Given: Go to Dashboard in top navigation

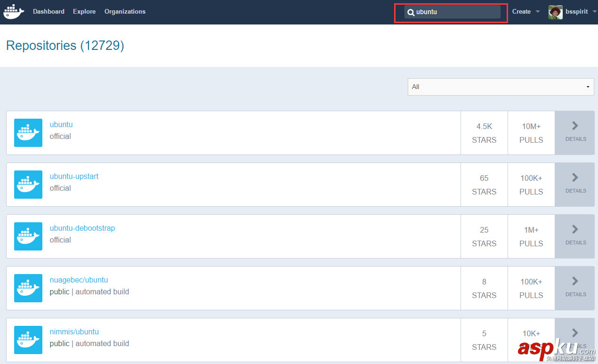Looking at the screenshot, I should pyautogui.click(x=48, y=12).
